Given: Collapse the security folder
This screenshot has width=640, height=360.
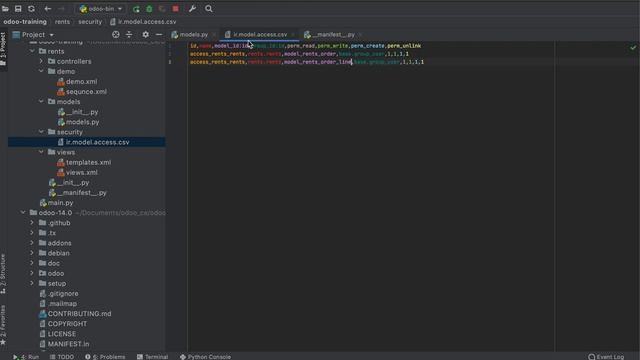Looking at the screenshot, I should 41,132.
